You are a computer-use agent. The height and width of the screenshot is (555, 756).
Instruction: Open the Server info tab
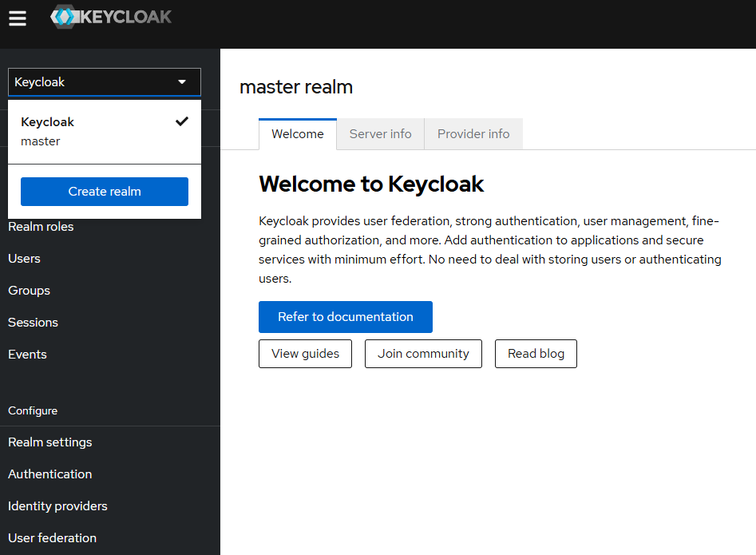pos(380,134)
